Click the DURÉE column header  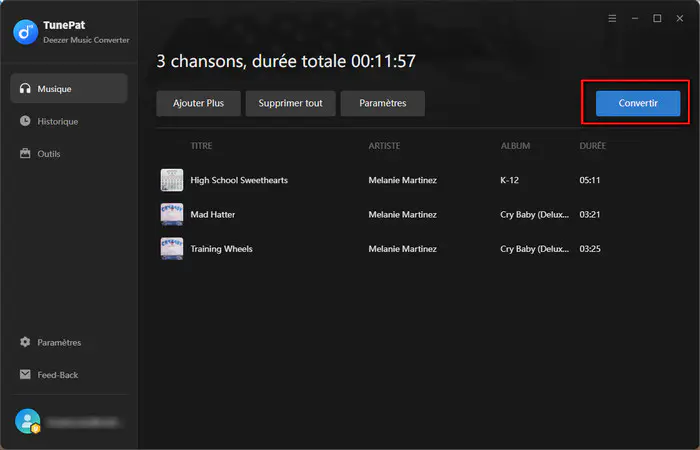[x=592, y=146]
